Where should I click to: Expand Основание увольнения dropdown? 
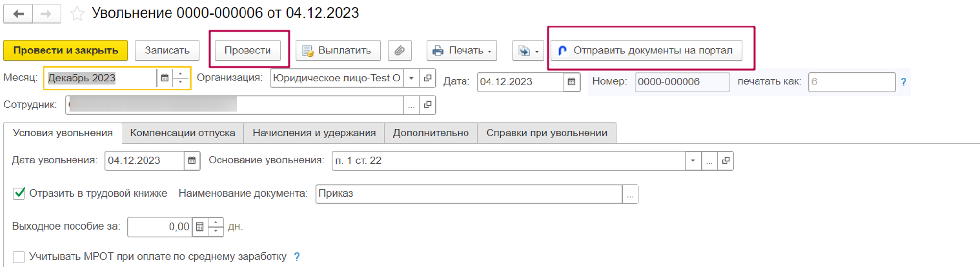click(x=693, y=160)
